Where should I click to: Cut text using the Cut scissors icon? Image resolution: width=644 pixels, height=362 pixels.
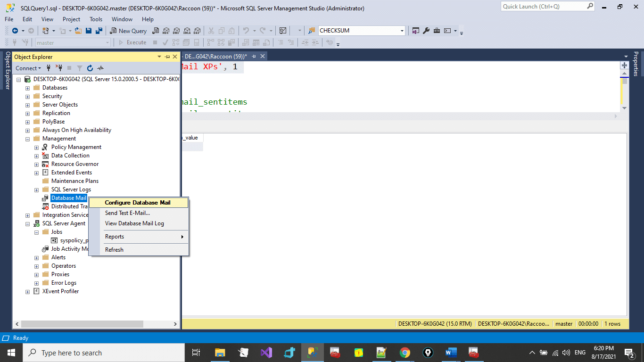[x=212, y=31]
